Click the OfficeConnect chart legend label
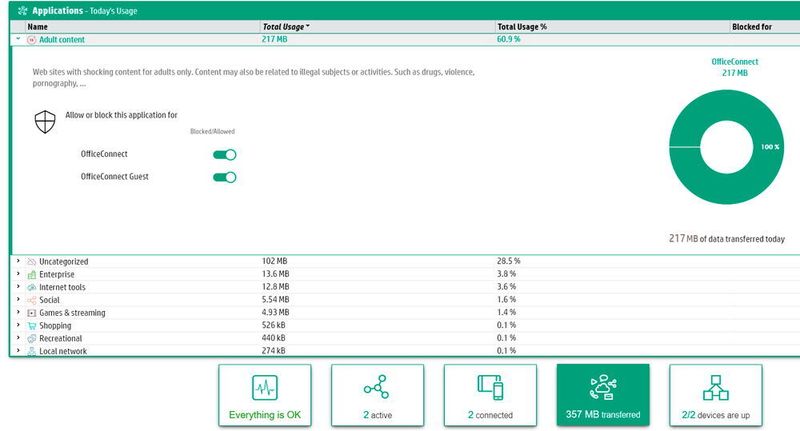The image size is (800, 431). 735,62
